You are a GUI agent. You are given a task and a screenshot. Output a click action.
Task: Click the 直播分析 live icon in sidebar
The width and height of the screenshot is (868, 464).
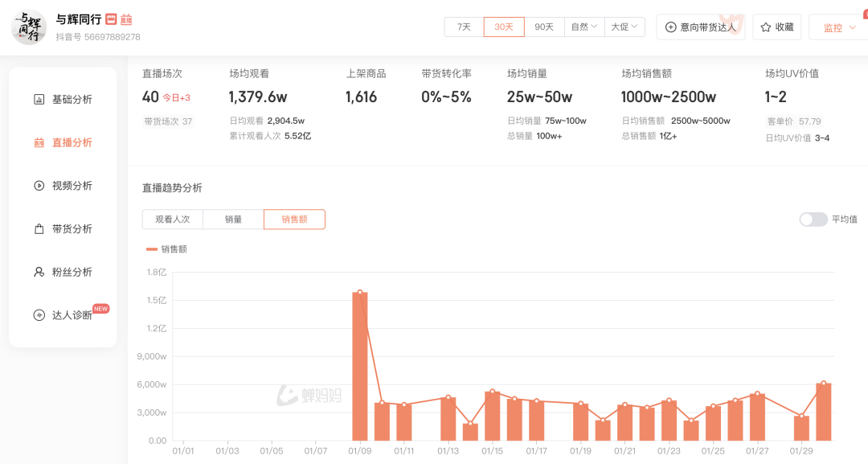click(x=39, y=143)
